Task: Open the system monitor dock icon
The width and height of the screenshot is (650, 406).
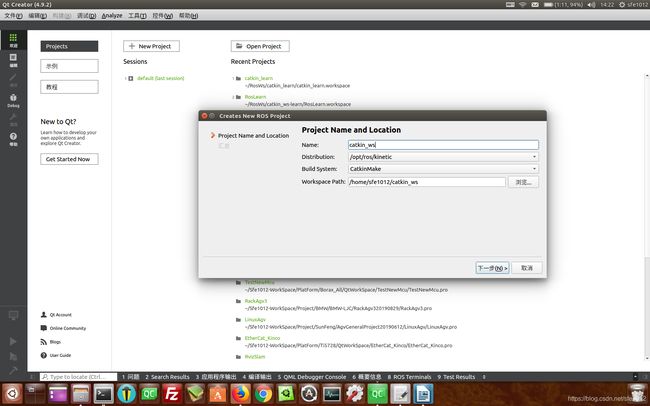Action: tap(332, 394)
